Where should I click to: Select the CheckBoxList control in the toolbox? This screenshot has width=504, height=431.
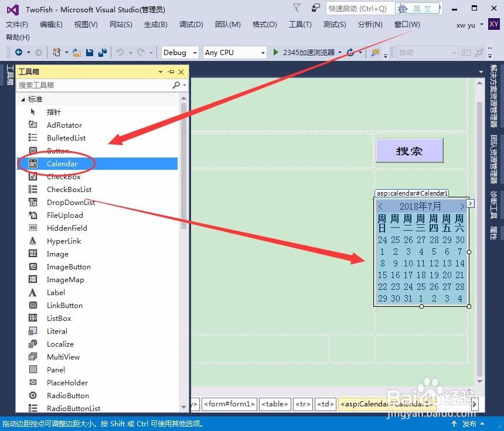click(97, 190)
